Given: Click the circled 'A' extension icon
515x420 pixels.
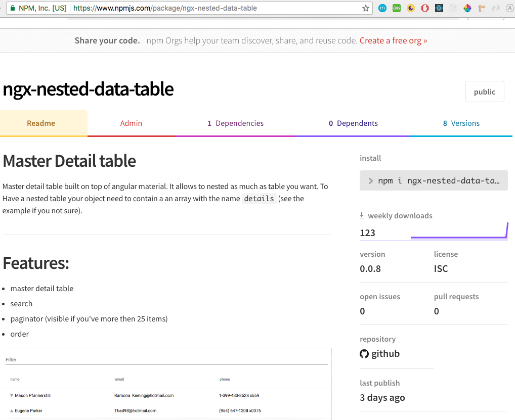Looking at the screenshot, I should pyautogui.click(x=510, y=8).
